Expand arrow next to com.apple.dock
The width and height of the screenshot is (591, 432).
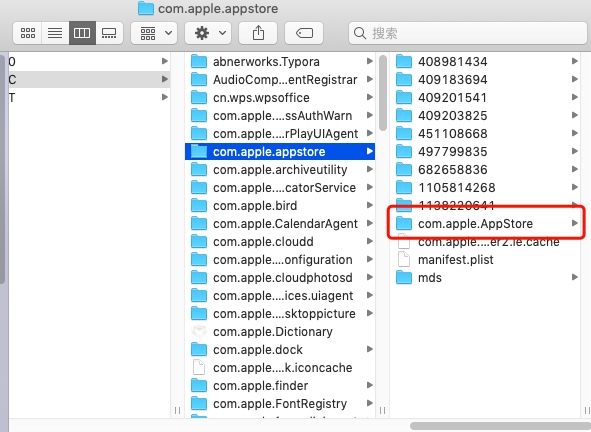[370, 349]
